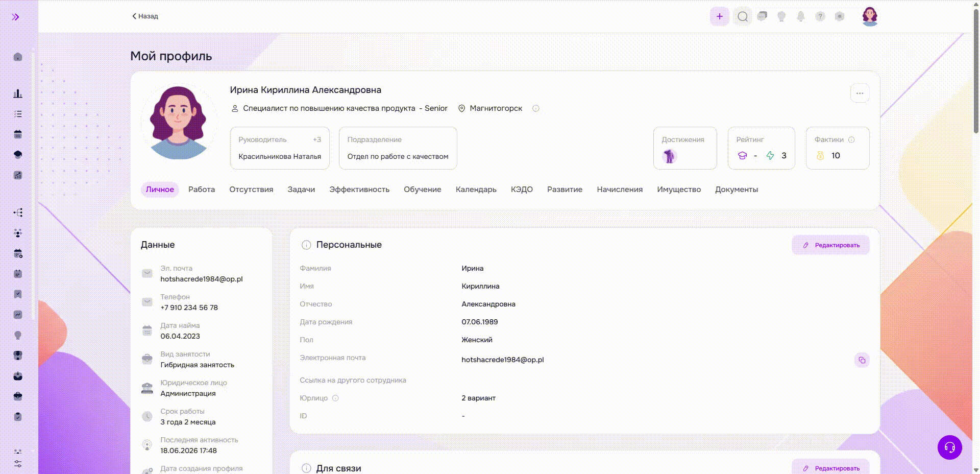Screen dimensions: 980x474
Task: Edit the Персональные section
Action: pyautogui.click(x=831, y=245)
